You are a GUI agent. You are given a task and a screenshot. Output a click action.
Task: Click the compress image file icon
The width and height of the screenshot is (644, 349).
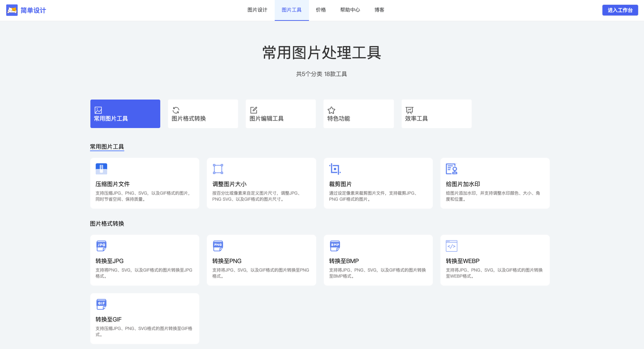coord(101,169)
